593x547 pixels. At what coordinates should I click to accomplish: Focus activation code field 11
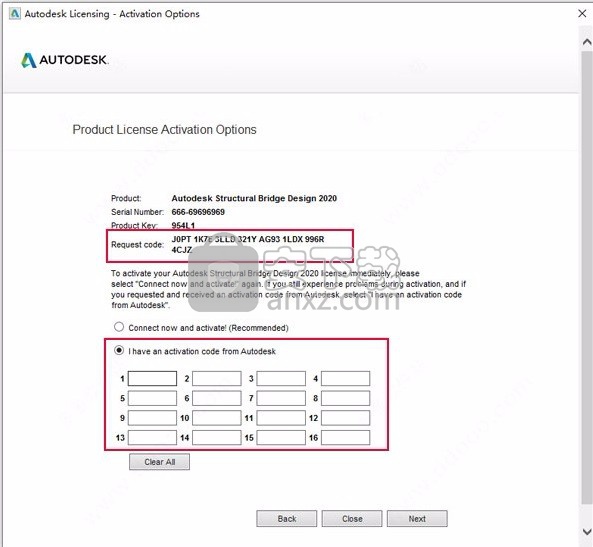click(281, 418)
